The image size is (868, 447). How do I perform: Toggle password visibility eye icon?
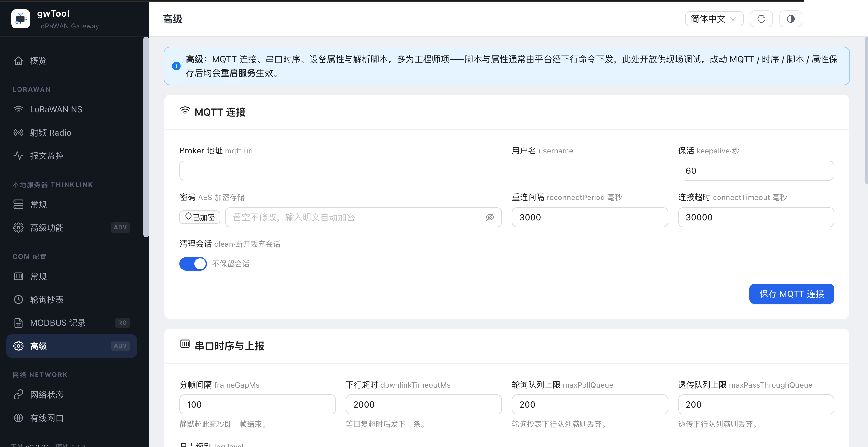click(490, 217)
